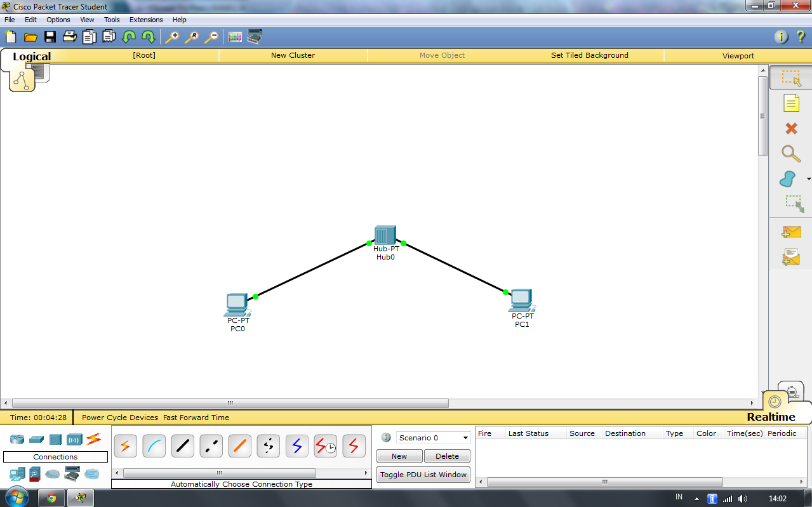Click Power Cycle Devices
This screenshot has height=507, width=812.
point(120,418)
